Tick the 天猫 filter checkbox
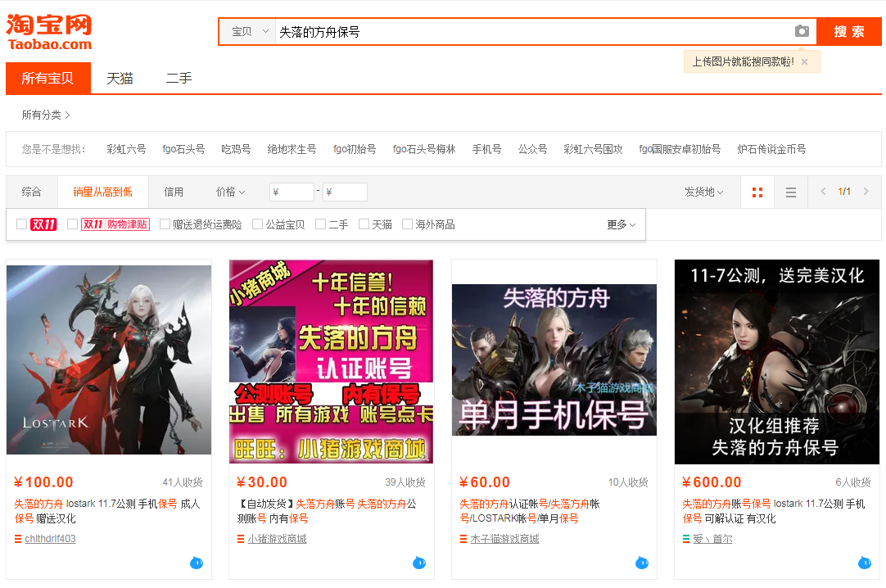This screenshot has width=886, height=588. 364,224
